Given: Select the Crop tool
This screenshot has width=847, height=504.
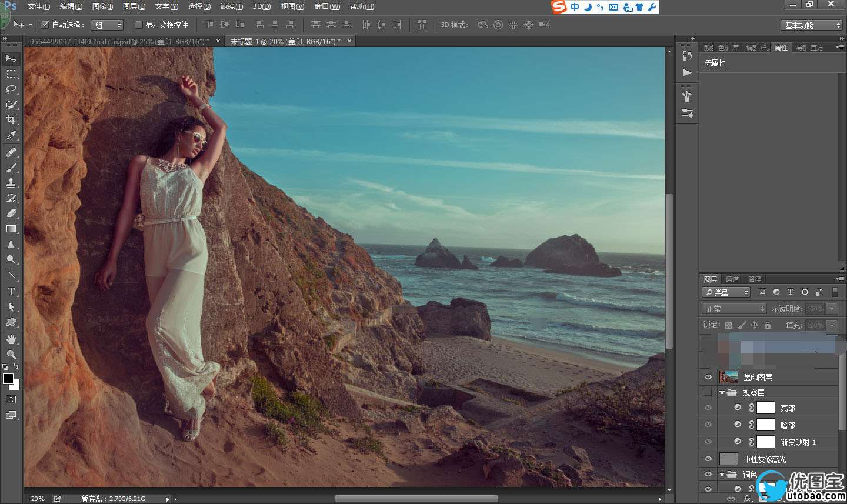Looking at the screenshot, I should 11,120.
